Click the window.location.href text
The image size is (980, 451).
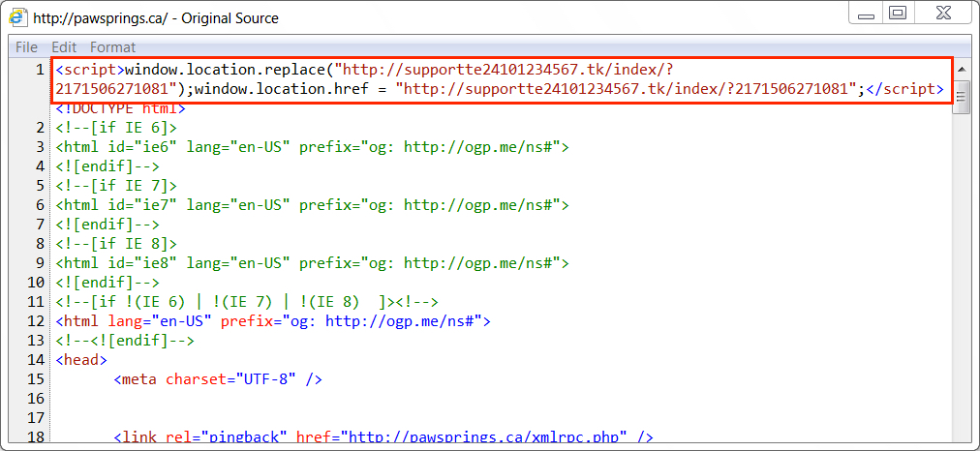(x=282, y=89)
